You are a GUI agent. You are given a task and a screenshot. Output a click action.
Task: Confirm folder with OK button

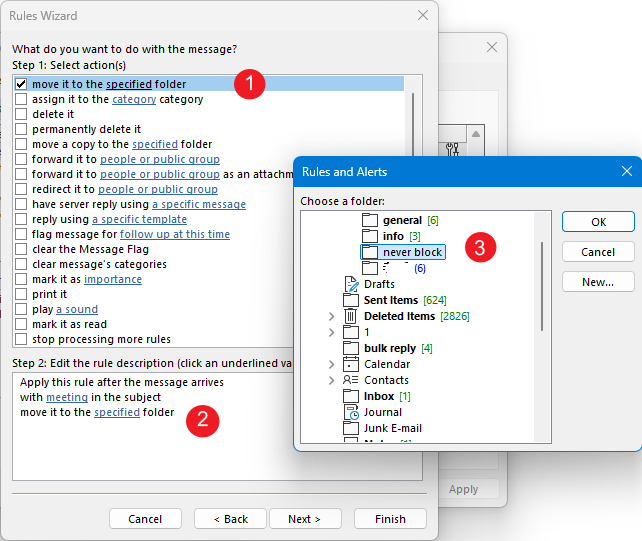click(598, 222)
